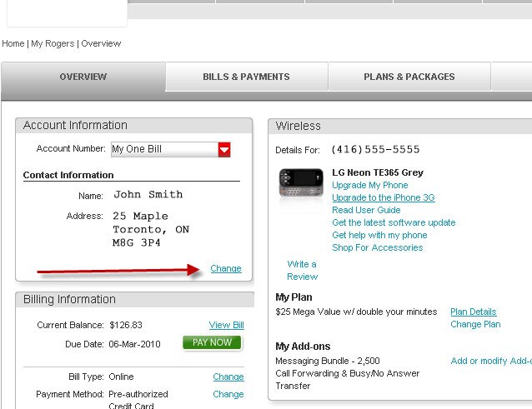The width and height of the screenshot is (532, 409).
Task: Open the Read User Guide link
Action: click(366, 210)
